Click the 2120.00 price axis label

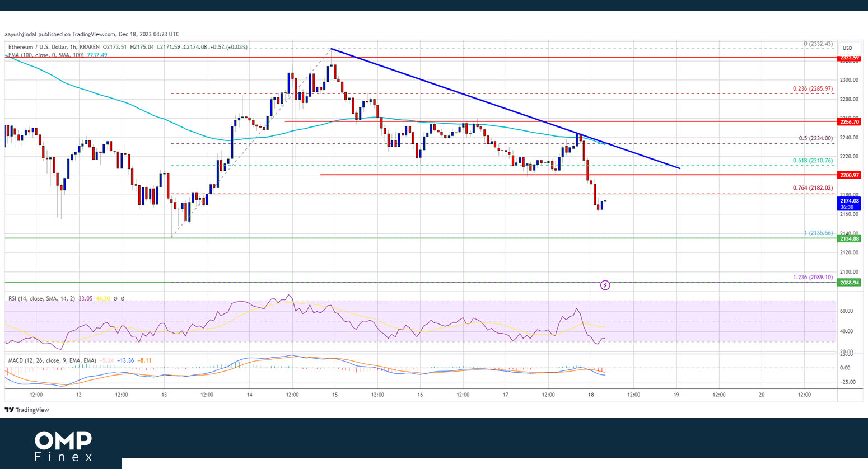(x=849, y=252)
